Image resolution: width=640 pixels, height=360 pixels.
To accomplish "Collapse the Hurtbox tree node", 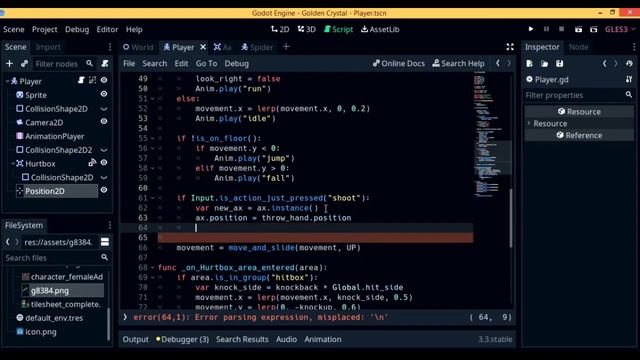I will click(x=13, y=164).
